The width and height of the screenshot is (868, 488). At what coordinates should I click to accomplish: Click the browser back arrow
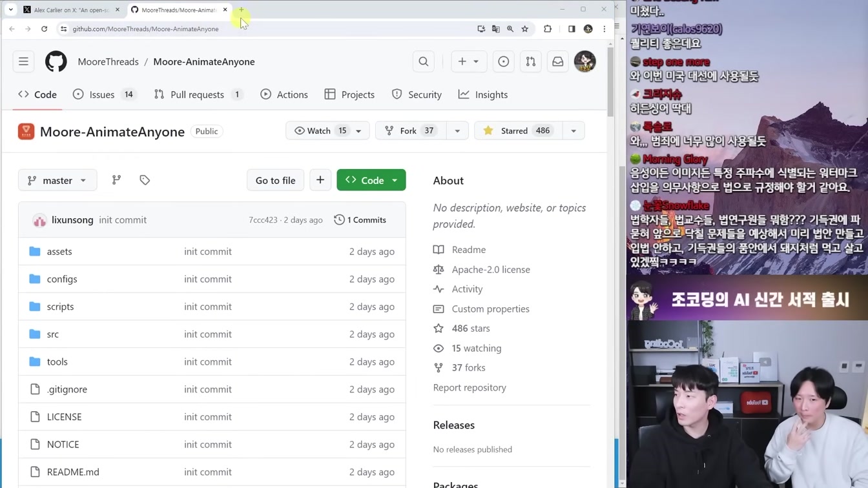click(12, 29)
